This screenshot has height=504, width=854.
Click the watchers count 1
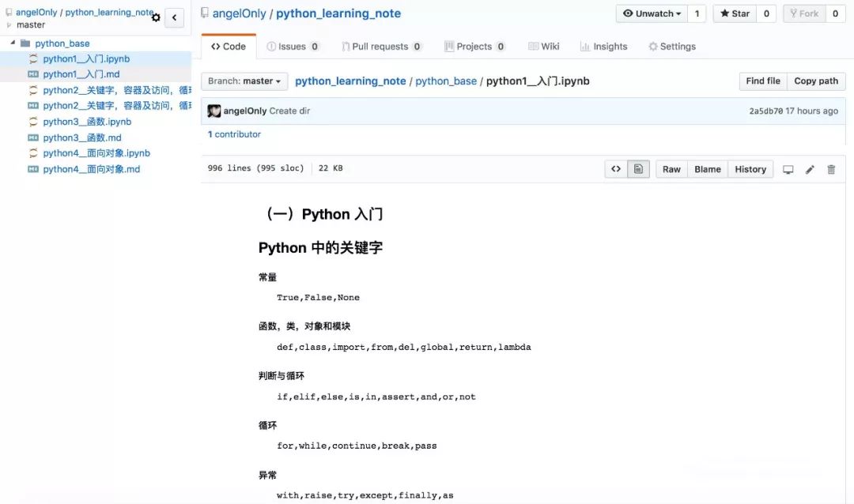(x=697, y=13)
